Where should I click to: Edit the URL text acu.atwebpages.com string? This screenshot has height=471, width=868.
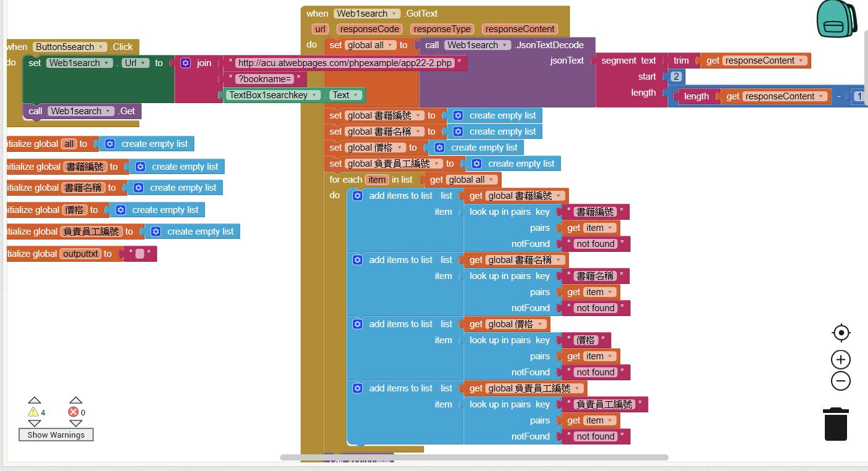[345, 63]
